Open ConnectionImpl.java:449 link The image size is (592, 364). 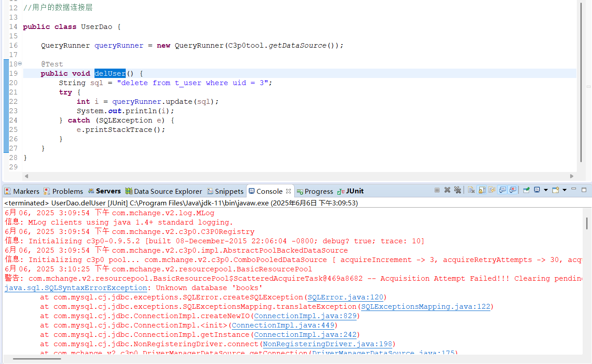(283, 325)
